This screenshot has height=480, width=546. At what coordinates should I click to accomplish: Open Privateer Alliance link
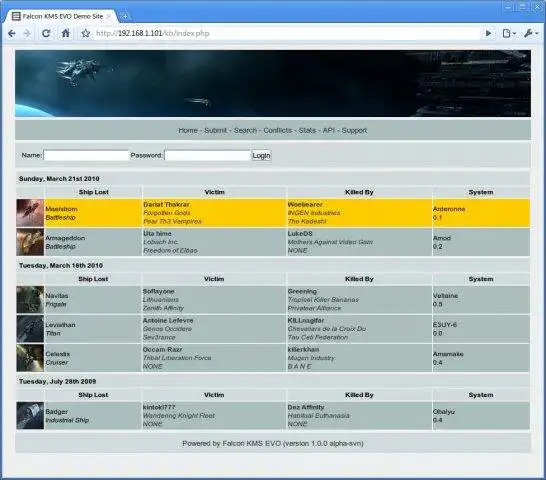tap(314, 308)
